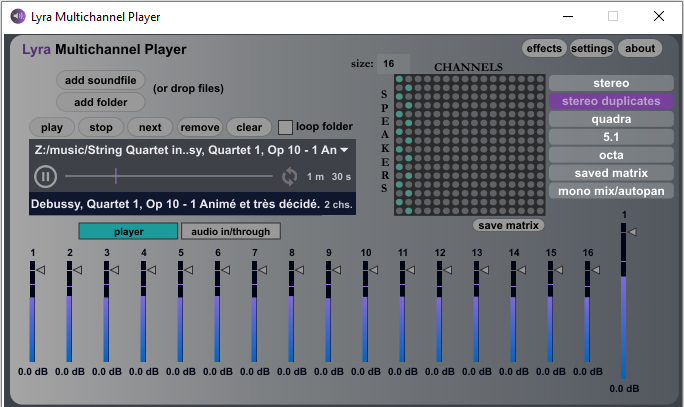
Task: Click the channel 3 fader triangle handle
Action: 115,270
